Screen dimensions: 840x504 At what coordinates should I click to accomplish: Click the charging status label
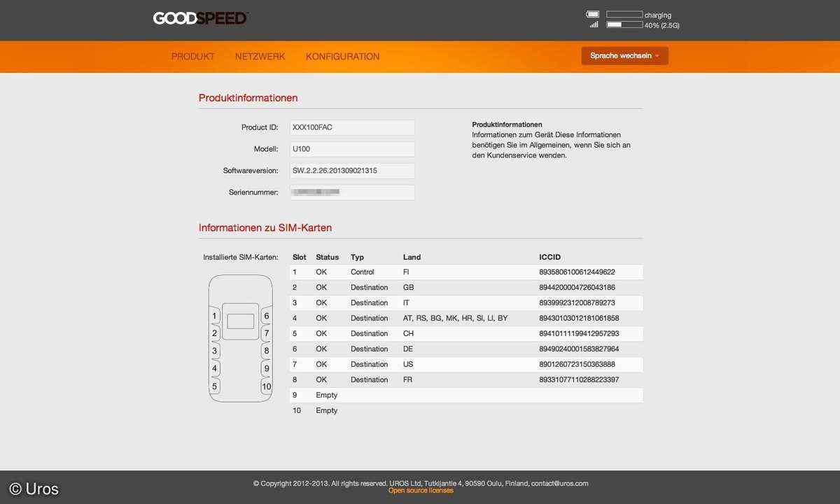coord(658,15)
